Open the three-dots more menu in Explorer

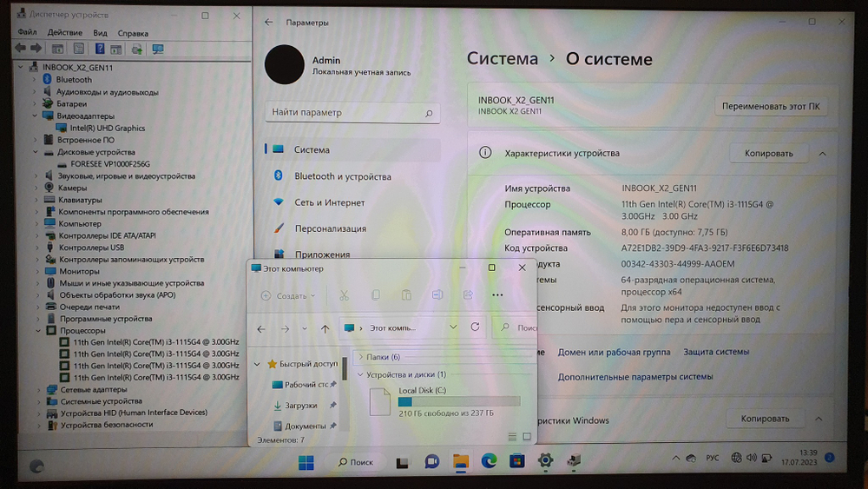click(497, 295)
